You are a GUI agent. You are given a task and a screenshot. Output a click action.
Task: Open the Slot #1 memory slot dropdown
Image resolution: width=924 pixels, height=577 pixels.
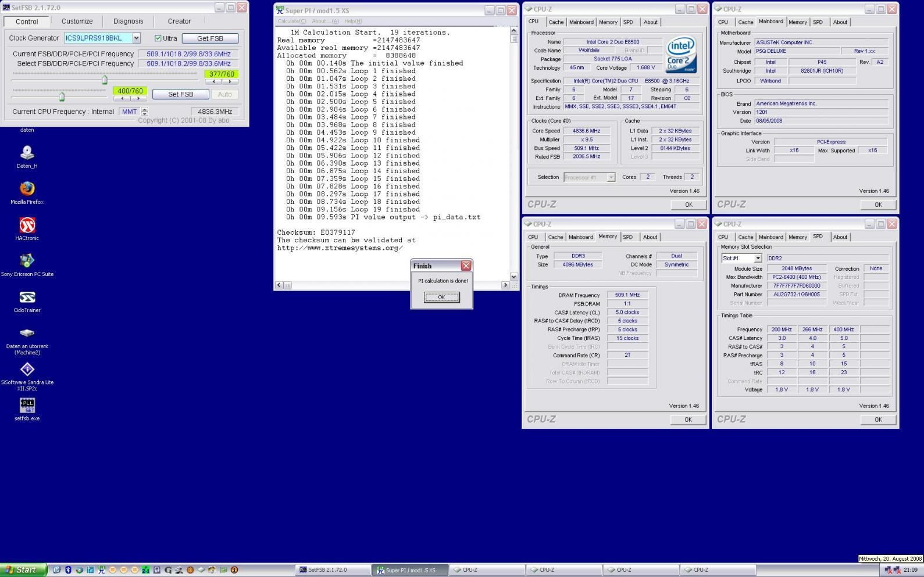758,258
